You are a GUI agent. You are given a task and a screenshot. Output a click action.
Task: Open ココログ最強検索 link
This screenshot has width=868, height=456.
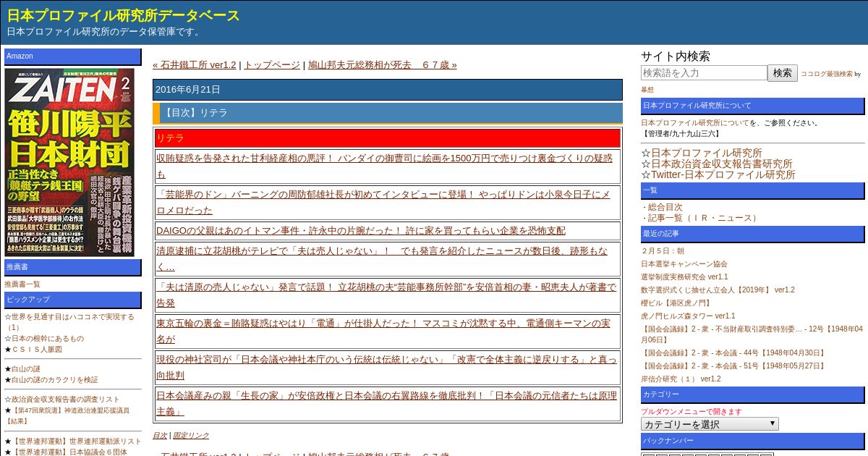click(827, 74)
